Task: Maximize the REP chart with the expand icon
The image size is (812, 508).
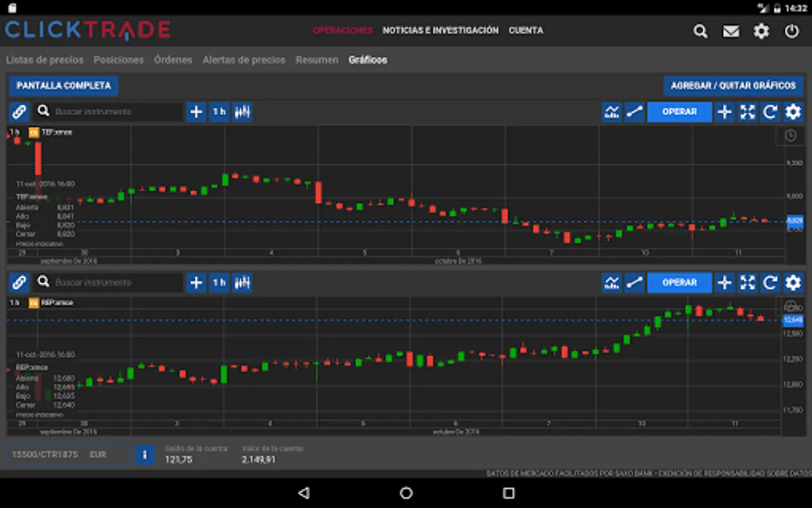Action: click(748, 282)
